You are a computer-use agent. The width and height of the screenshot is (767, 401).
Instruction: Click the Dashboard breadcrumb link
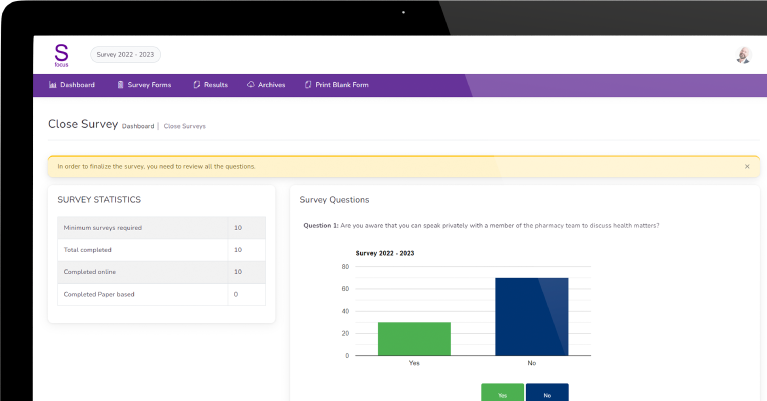(138, 126)
